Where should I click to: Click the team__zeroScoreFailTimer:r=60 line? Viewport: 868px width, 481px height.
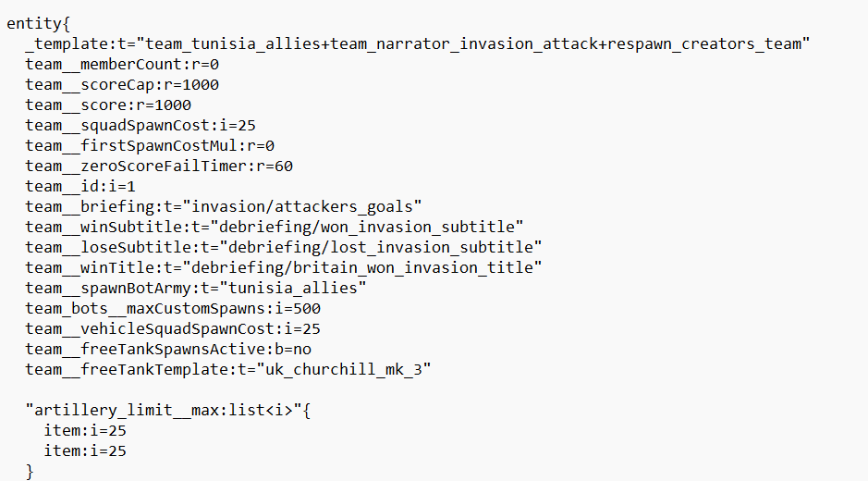[159, 166]
